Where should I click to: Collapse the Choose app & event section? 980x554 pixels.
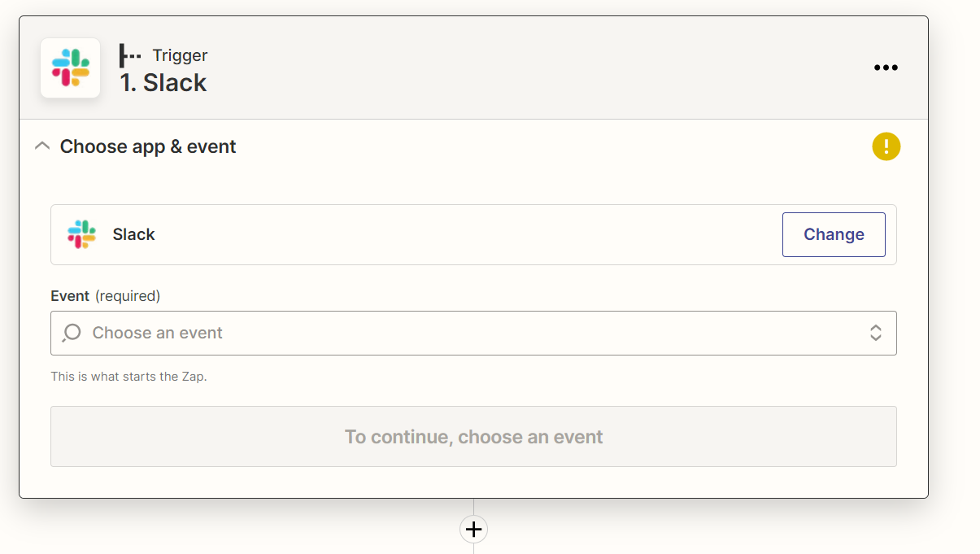point(42,146)
